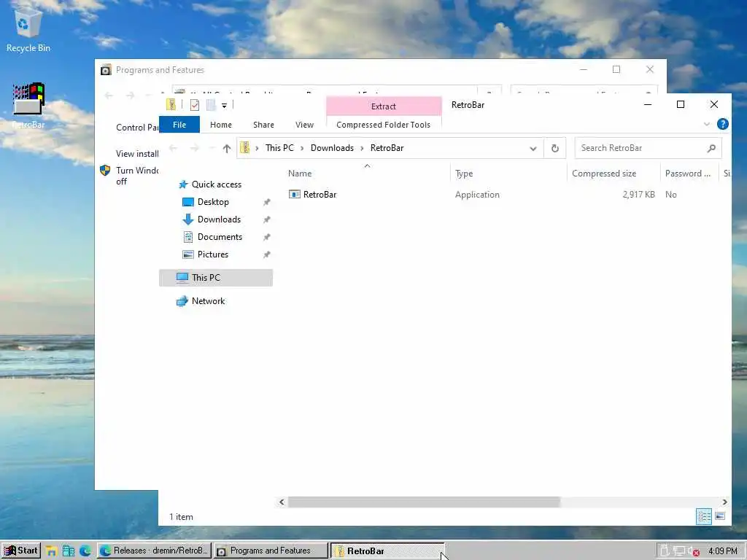Select Quick access in navigation pane
Screen dimensions: 747x560
(x=216, y=184)
